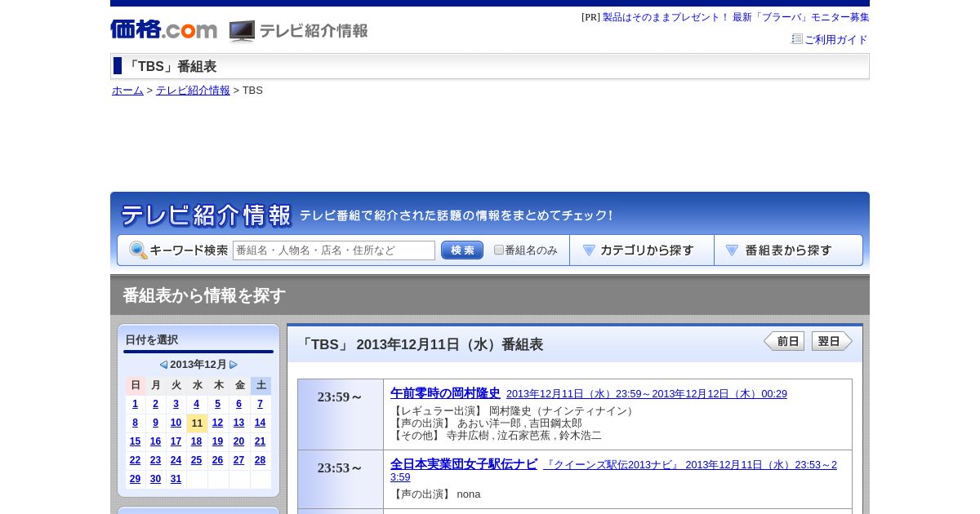Click the 2013年12月 calendar month label
The width and height of the screenshot is (980, 514).
(x=198, y=365)
